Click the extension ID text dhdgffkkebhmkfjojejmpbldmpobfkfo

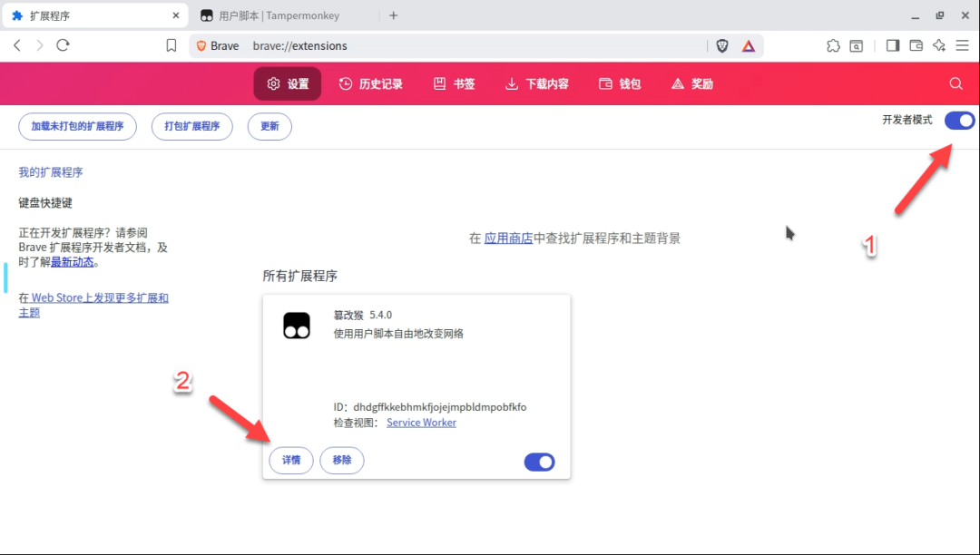(x=440, y=407)
